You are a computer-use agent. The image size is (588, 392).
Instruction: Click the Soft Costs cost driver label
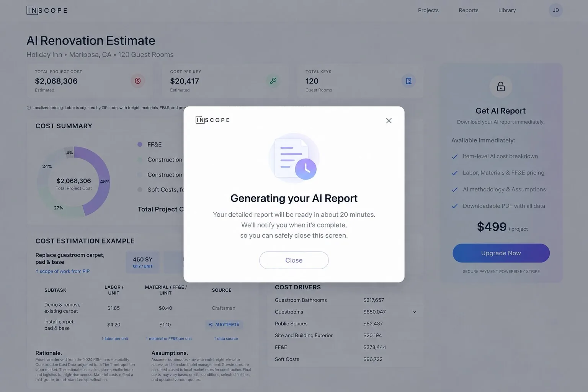287,359
